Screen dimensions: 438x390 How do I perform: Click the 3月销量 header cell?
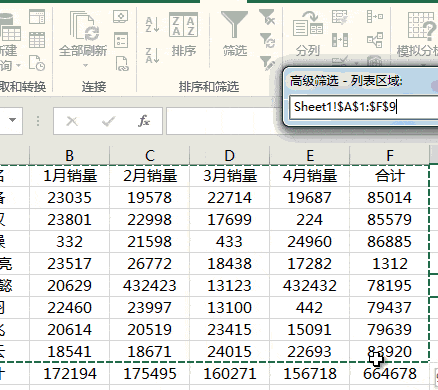tap(229, 176)
